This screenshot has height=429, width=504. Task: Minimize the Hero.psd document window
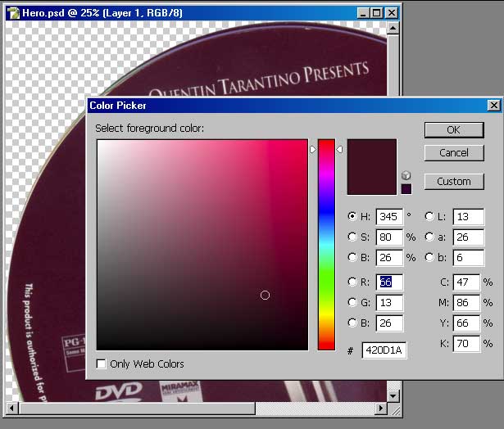click(362, 13)
